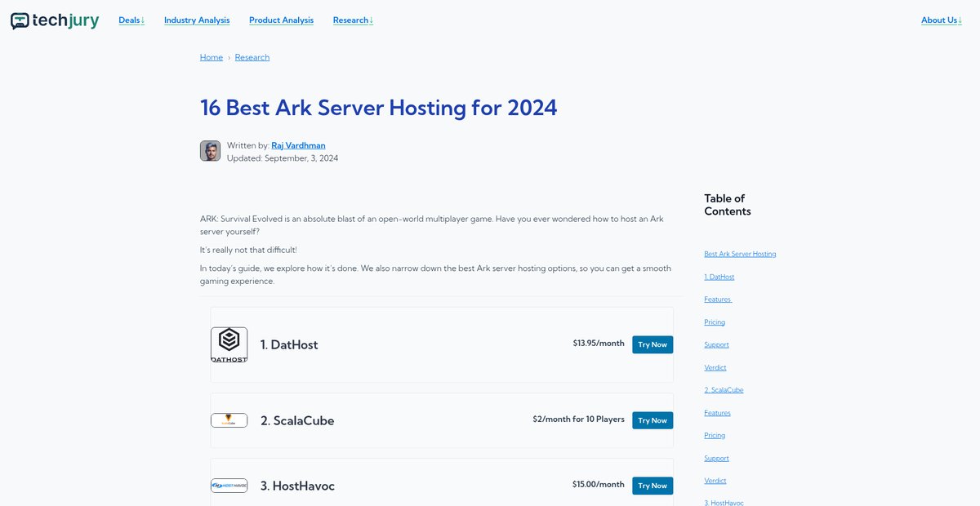Click the HostHavoc logo image
This screenshot has width=980, height=506.
229,486
